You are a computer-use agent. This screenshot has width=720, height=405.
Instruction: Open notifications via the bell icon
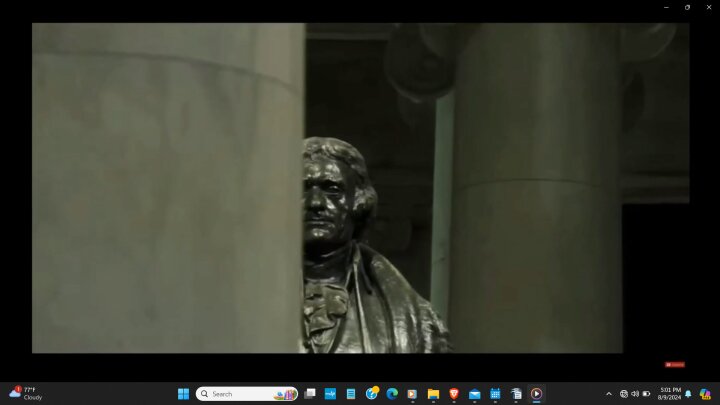coord(688,394)
